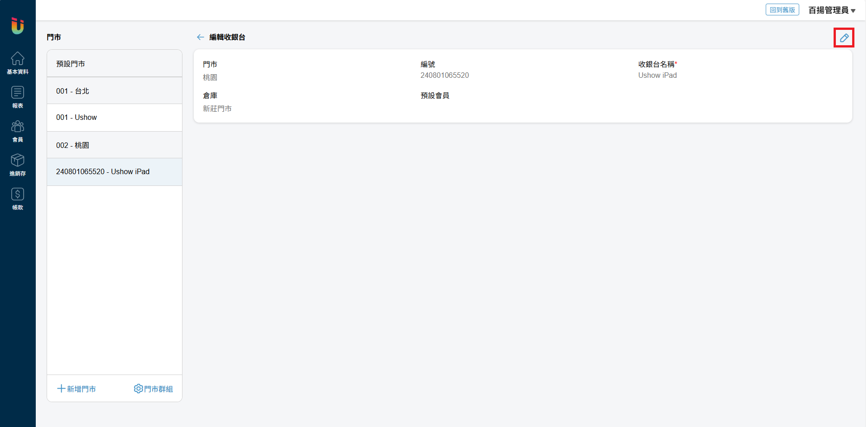Go back using the left arrow icon
Viewport: 868px width, 427px height.
[x=200, y=37]
